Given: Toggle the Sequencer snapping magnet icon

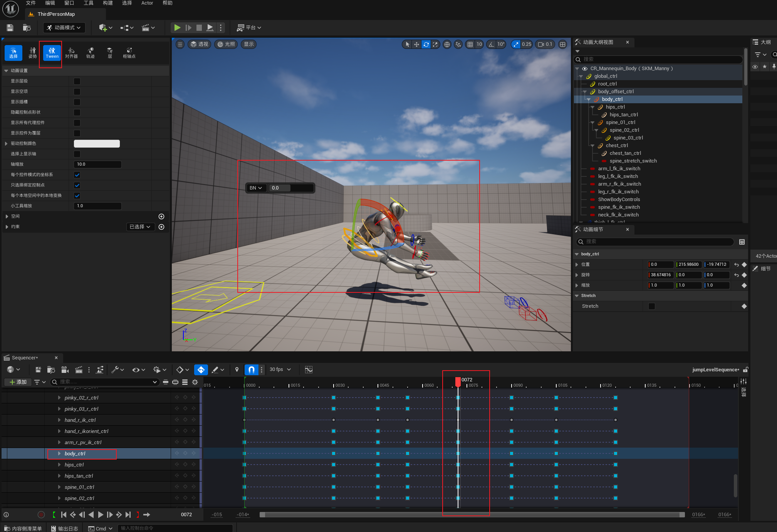Looking at the screenshot, I should 251,370.
